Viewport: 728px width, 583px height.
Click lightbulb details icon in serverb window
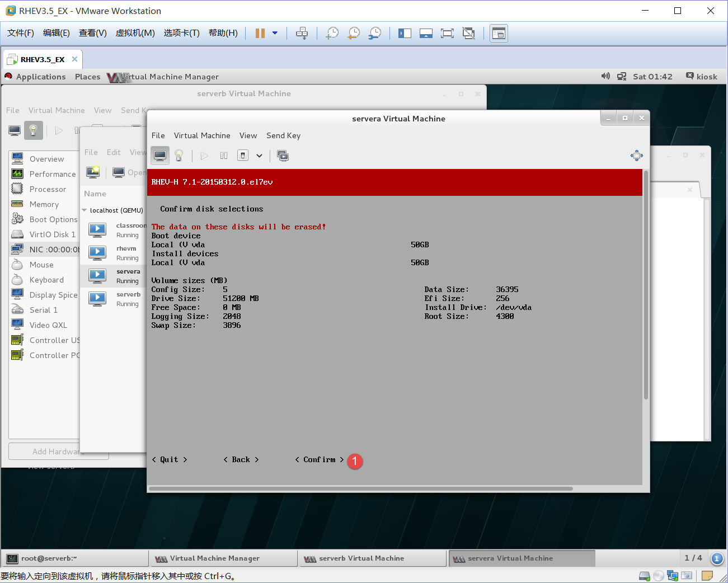point(34,130)
